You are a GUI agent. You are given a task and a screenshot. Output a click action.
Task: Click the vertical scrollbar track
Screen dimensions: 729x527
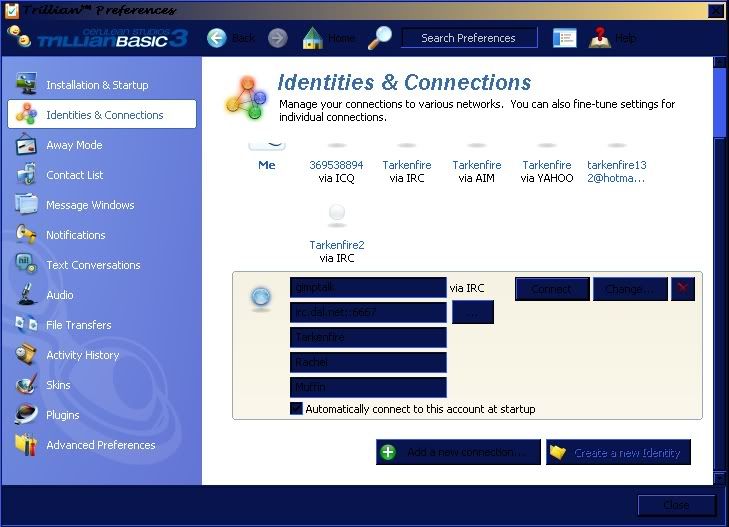[720, 302]
